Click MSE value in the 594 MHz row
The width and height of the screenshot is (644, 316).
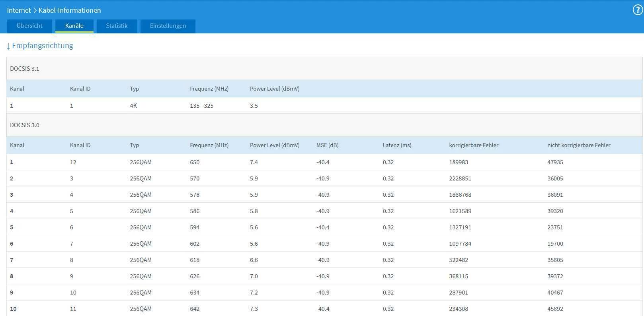coord(323,227)
